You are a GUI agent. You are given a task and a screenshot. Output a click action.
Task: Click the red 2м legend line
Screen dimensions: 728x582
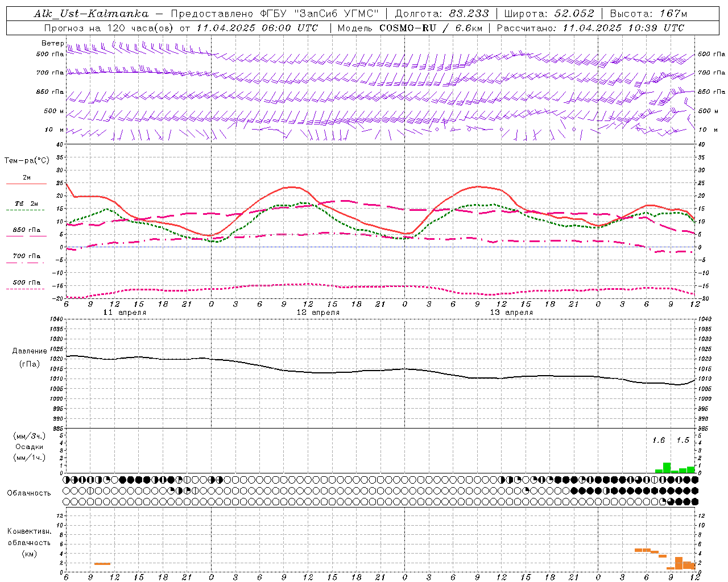click(26, 184)
